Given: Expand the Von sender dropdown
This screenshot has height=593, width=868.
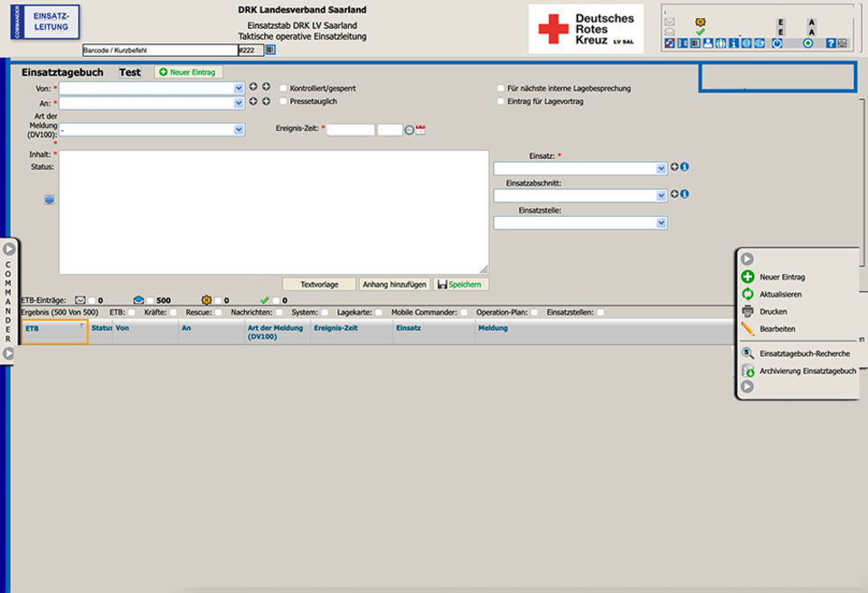Looking at the screenshot, I should point(239,89).
